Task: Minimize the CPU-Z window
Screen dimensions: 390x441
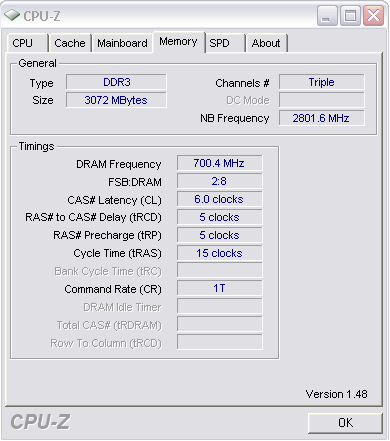Action: point(327,16)
